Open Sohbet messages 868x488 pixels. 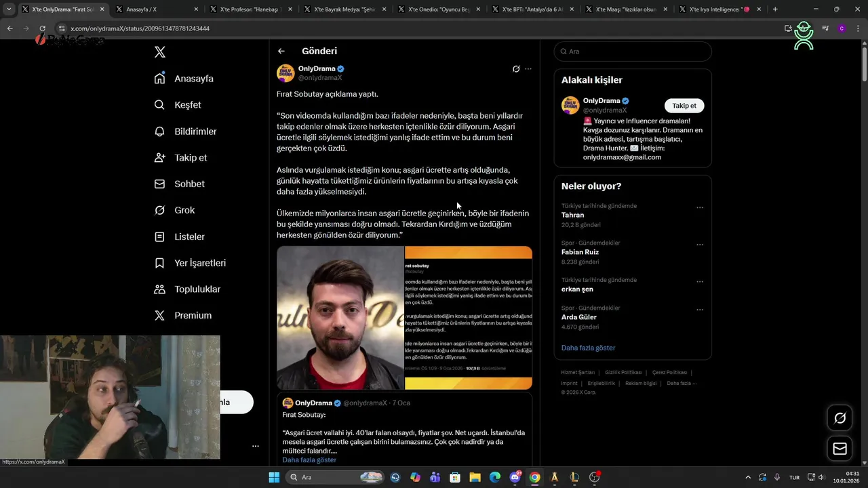point(179,184)
